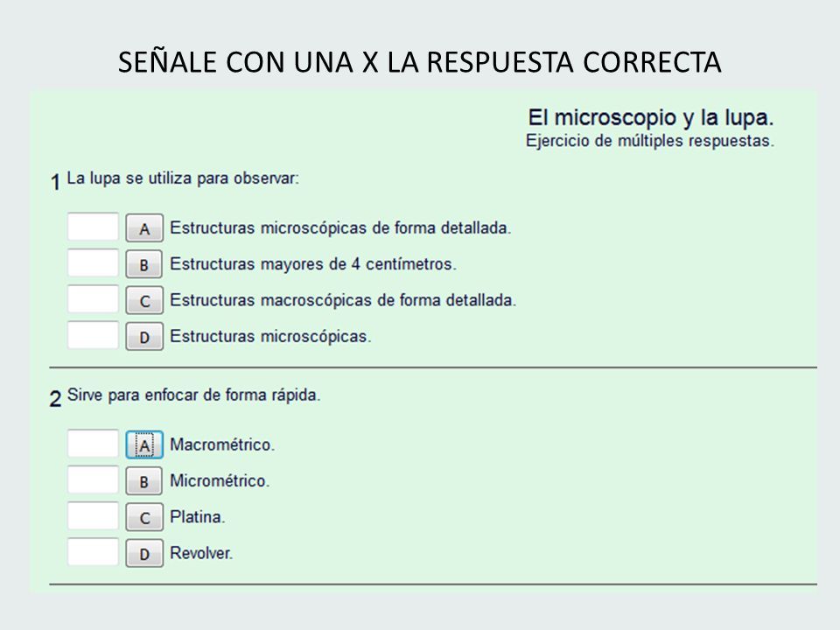Choose button B 'Micrométrico'
This screenshot has height=630, width=840.
144,481
